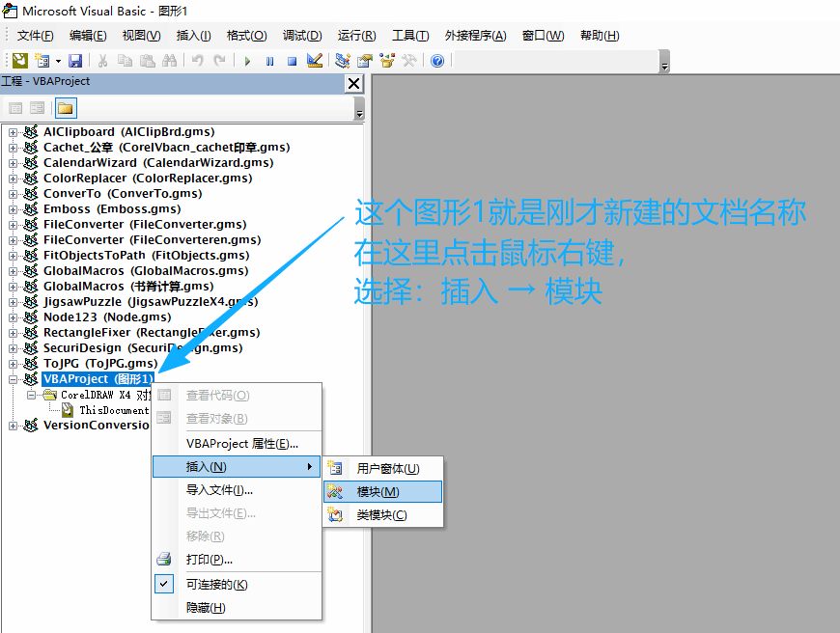This screenshot has width=840, height=633.
Task: Open dropdown arrow beside Insert UserForm icon
Action: pyautogui.click(x=58, y=61)
